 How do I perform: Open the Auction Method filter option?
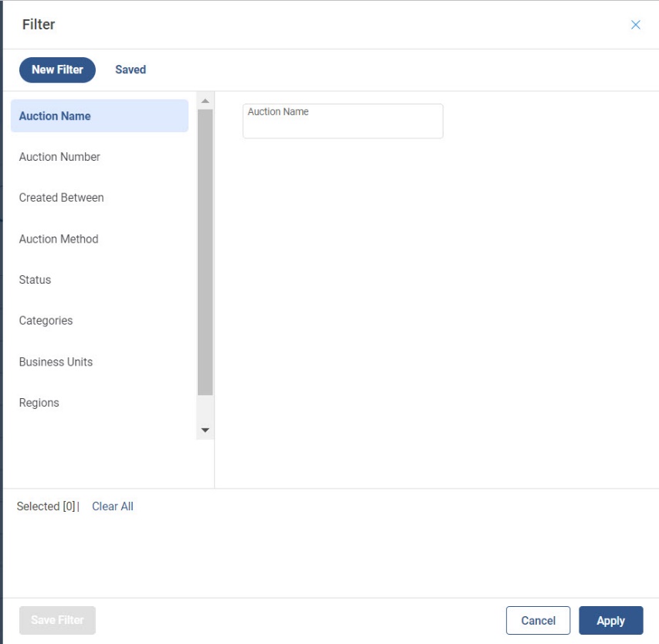tap(59, 239)
